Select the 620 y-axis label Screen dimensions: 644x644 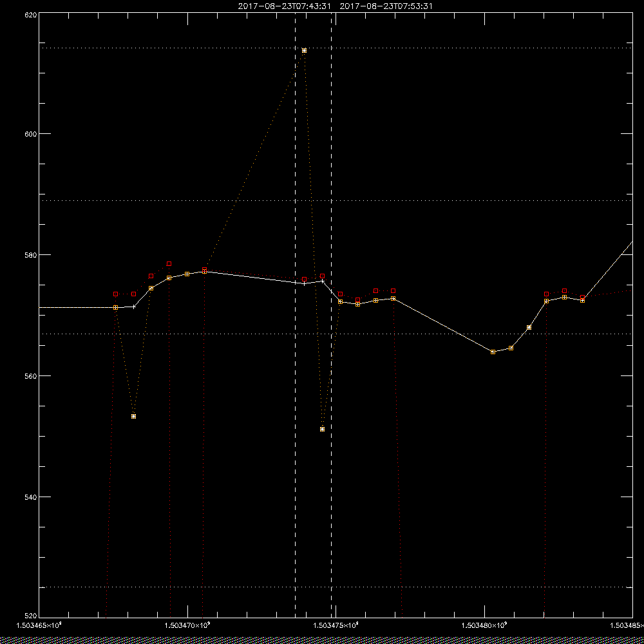tap(31, 14)
